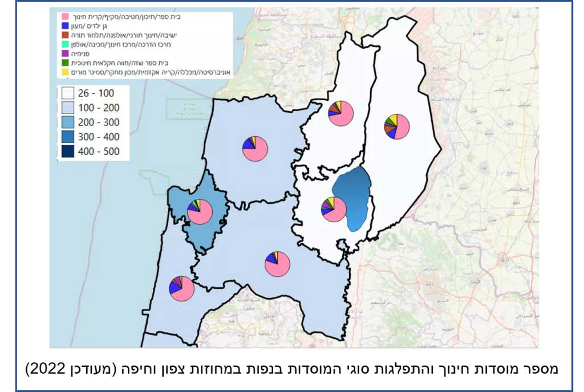The height and width of the screenshot is (392, 584).
Task: Click legend text בית ספר שדה/חווה חקלאית חינוכית
Action: pyautogui.click(x=120, y=63)
